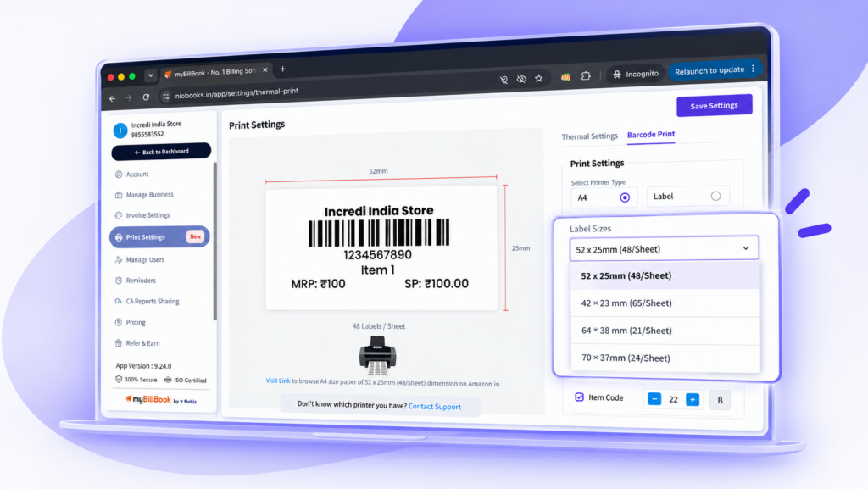
Task: Reload the page with the refresh icon
Action: [x=146, y=97]
